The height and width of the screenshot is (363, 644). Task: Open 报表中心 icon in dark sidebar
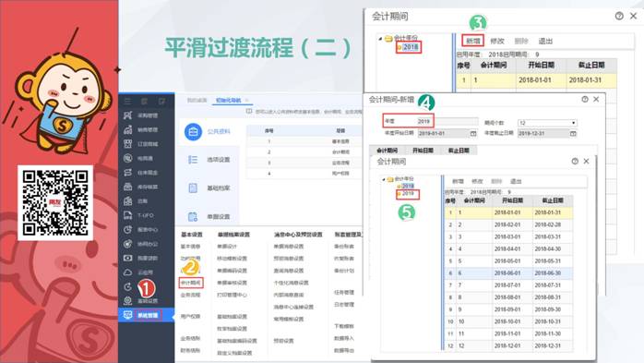pyautogui.click(x=128, y=229)
